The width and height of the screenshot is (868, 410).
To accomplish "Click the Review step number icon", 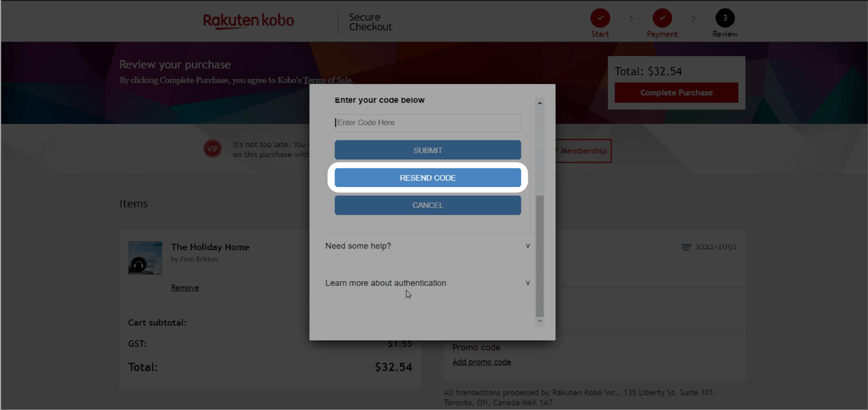I will coord(725,18).
